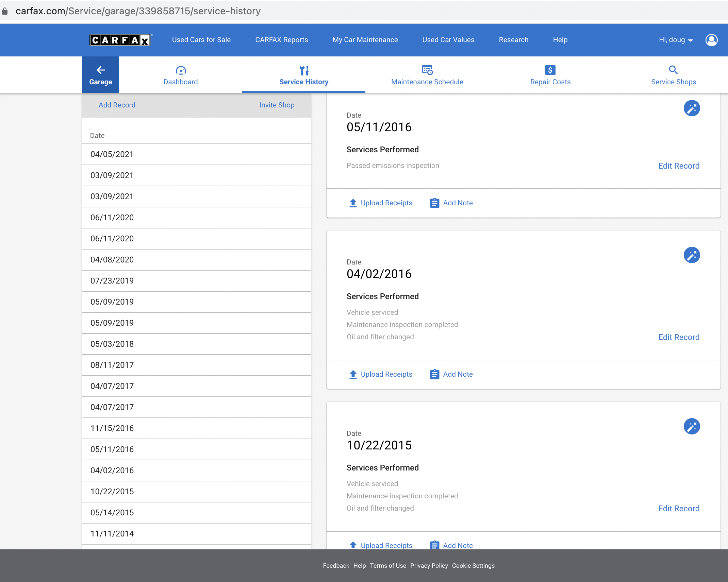Open the Help menu in header
728x582 pixels.
(560, 40)
